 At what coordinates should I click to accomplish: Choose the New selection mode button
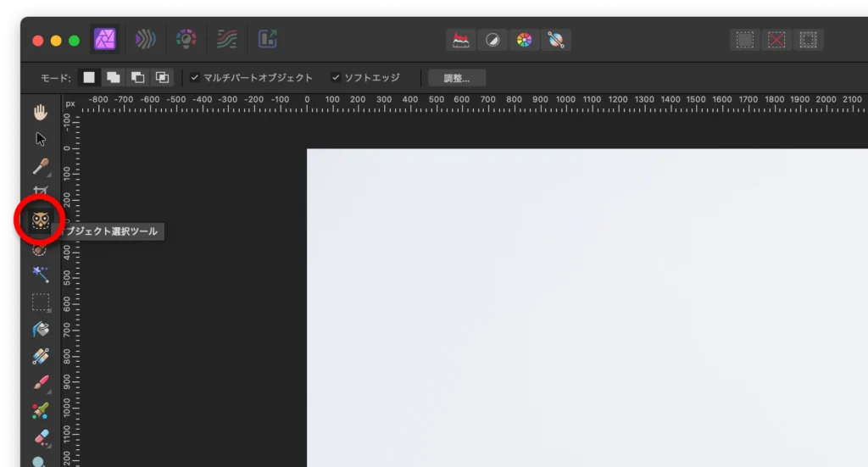pyautogui.click(x=88, y=78)
